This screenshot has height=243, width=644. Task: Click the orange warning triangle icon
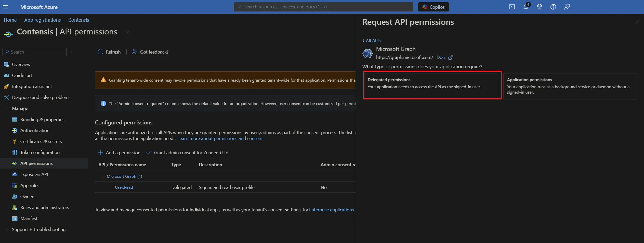pos(103,80)
